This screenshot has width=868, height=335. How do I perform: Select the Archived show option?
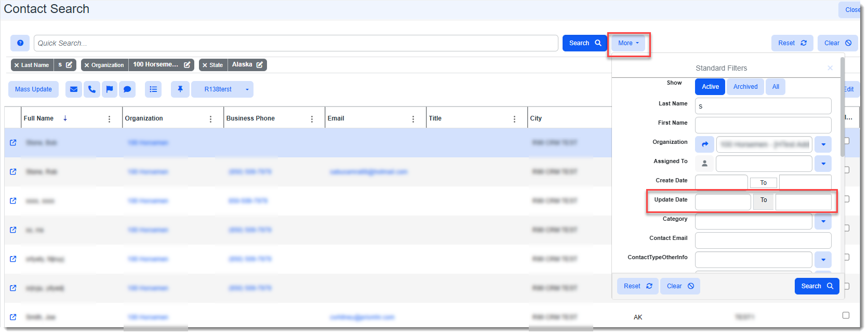click(745, 87)
